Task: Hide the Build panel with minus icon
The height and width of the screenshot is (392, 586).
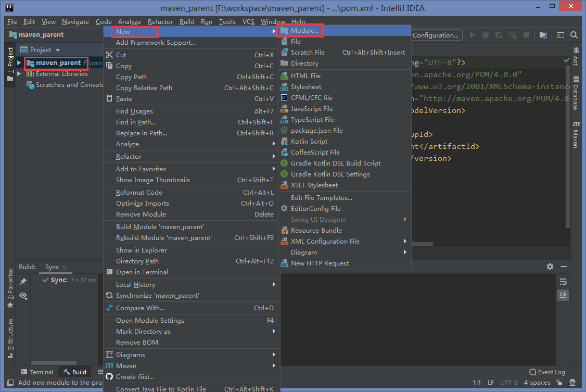Action: click(564, 267)
